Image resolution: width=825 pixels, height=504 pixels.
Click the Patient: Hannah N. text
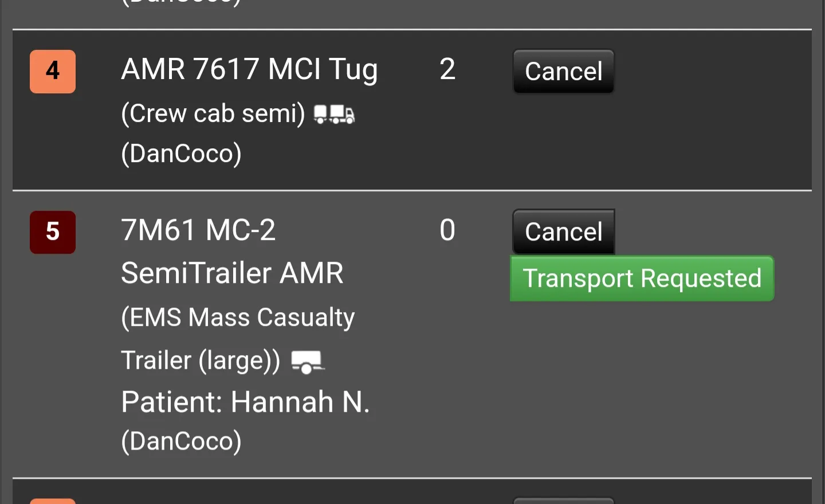click(245, 401)
